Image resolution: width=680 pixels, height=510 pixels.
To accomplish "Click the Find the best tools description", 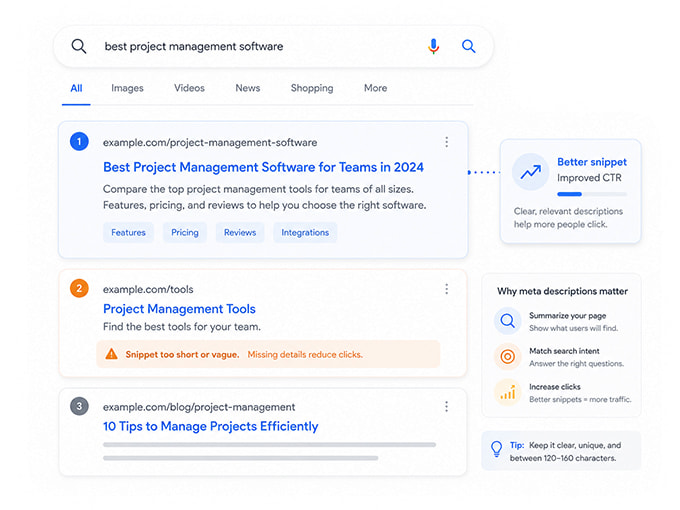I will 182,327.
